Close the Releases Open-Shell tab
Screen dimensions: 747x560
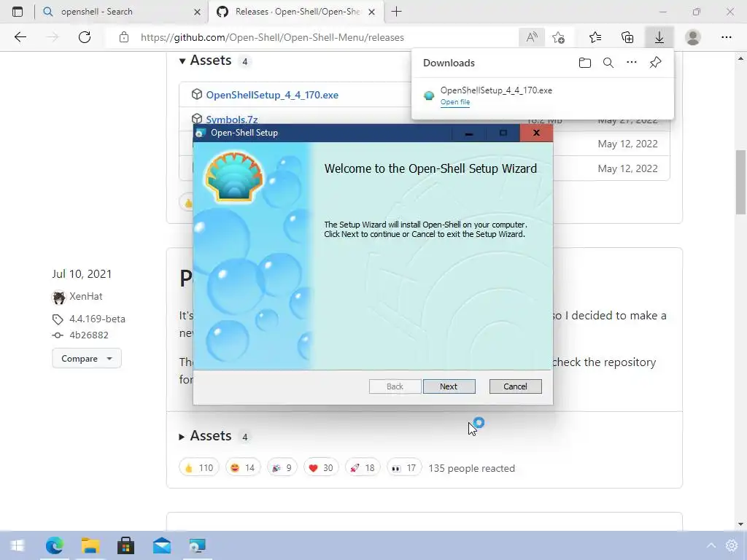[x=372, y=12]
